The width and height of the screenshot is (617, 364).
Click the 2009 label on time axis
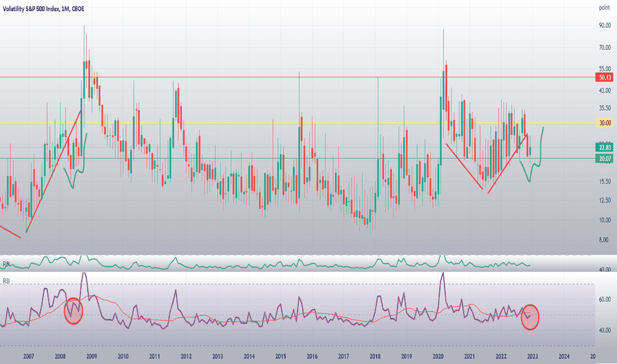coord(91,357)
